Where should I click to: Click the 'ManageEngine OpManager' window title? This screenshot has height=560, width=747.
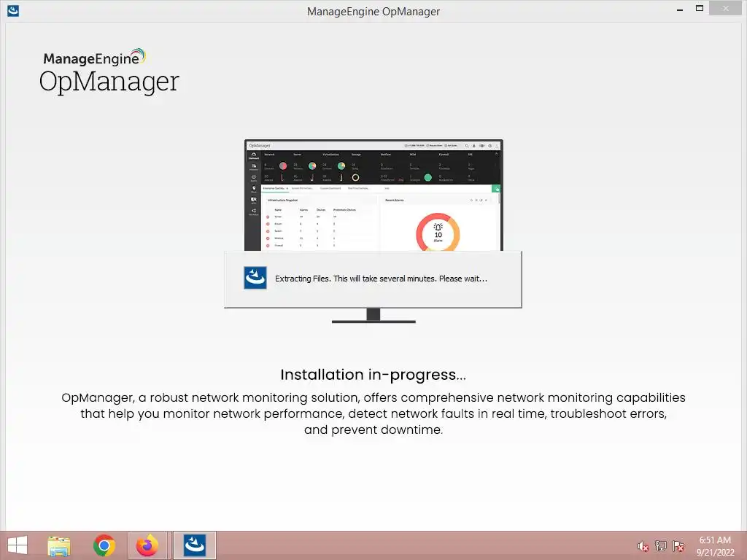coord(373,12)
